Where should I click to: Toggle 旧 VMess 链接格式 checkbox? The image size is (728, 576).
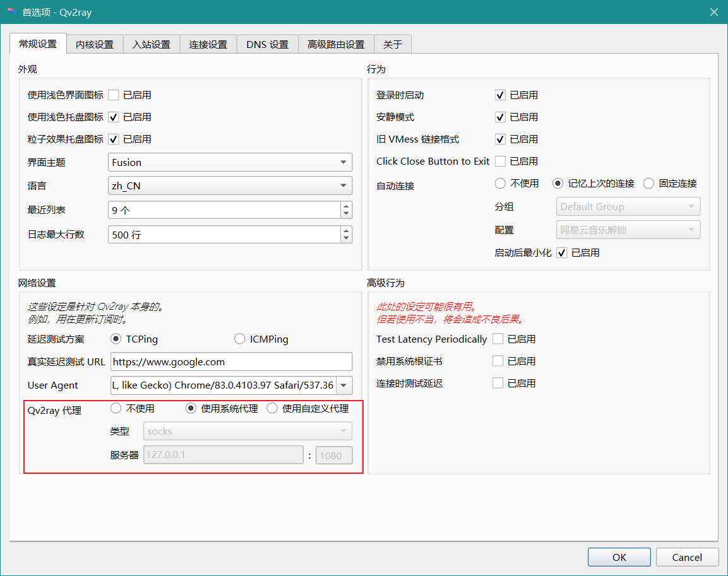[500, 139]
